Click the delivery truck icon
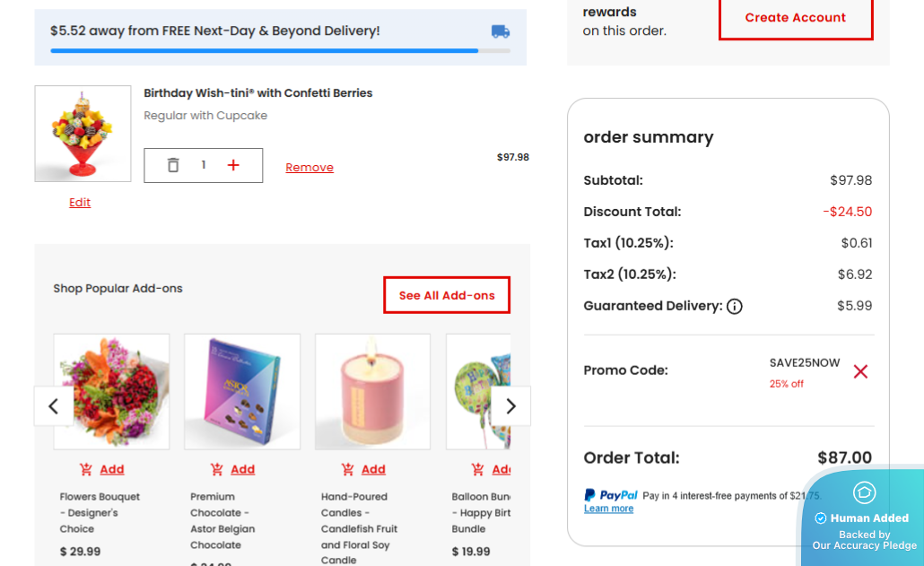The width and height of the screenshot is (924, 566). (500, 31)
